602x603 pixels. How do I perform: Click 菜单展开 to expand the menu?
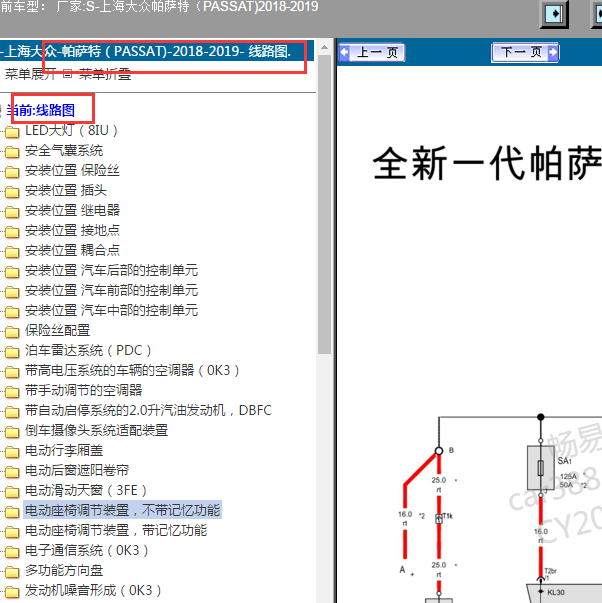point(30,74)
